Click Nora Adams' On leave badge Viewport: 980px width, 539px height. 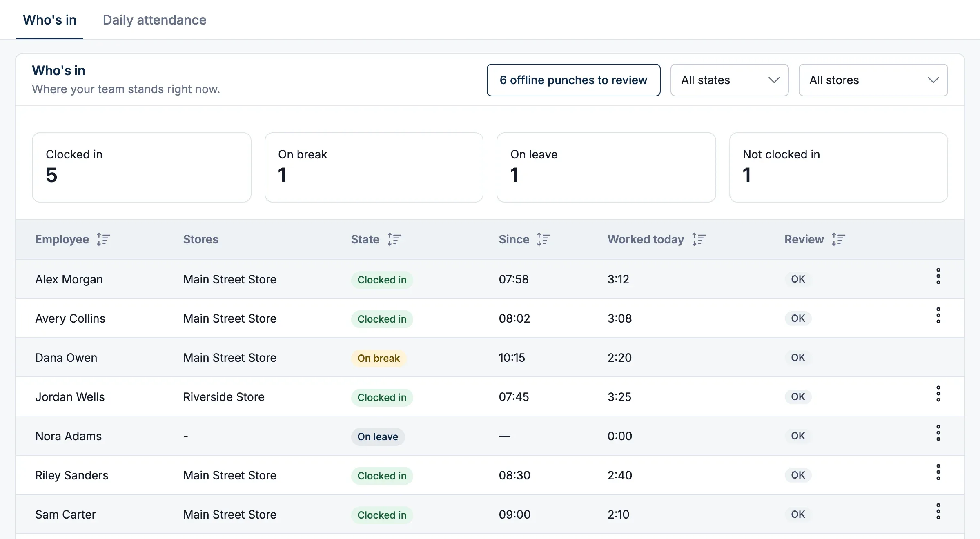click(378, 437)
